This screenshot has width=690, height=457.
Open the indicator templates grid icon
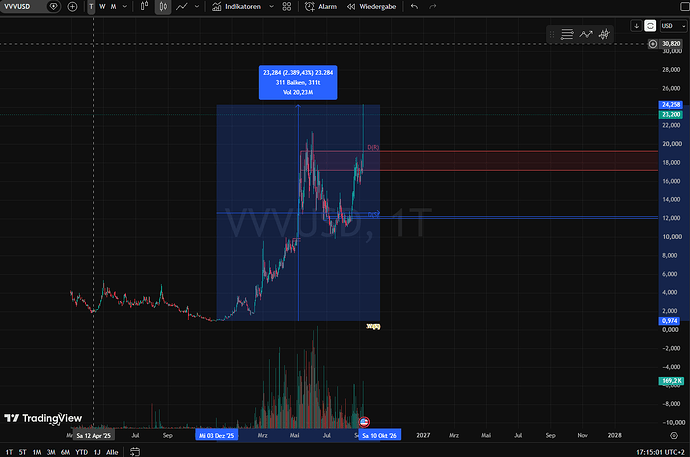pyautogui.click(x=286, y=7)
